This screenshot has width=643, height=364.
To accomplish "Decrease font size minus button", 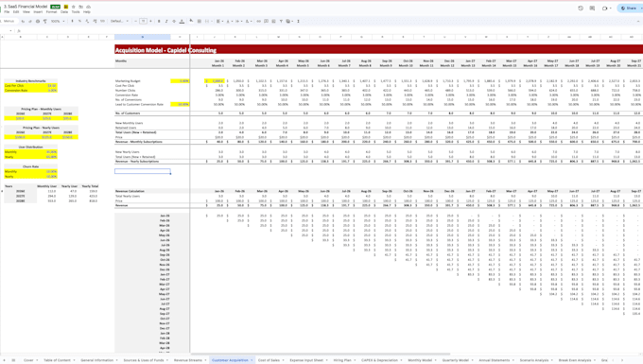I will [x=136, y=21].
